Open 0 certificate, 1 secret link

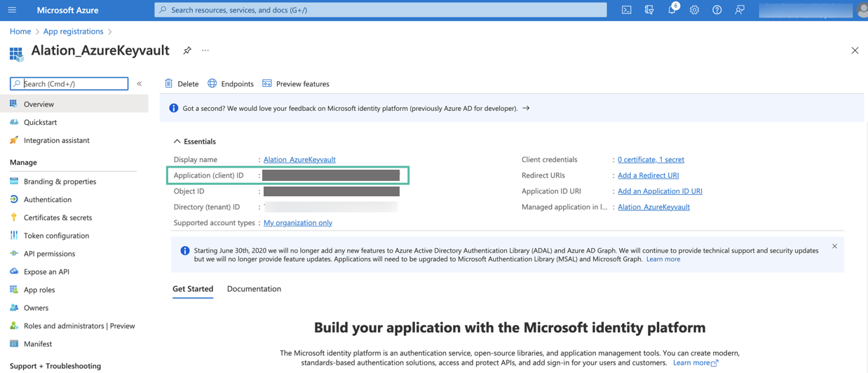point(651,159)
